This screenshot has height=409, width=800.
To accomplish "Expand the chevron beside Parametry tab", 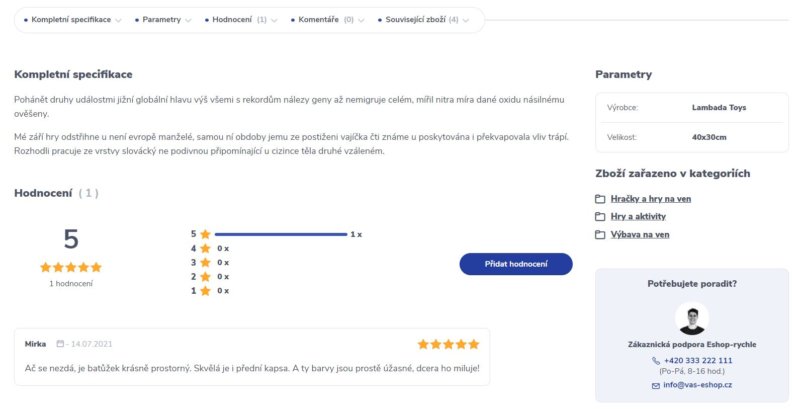I will tap(188, 20).
